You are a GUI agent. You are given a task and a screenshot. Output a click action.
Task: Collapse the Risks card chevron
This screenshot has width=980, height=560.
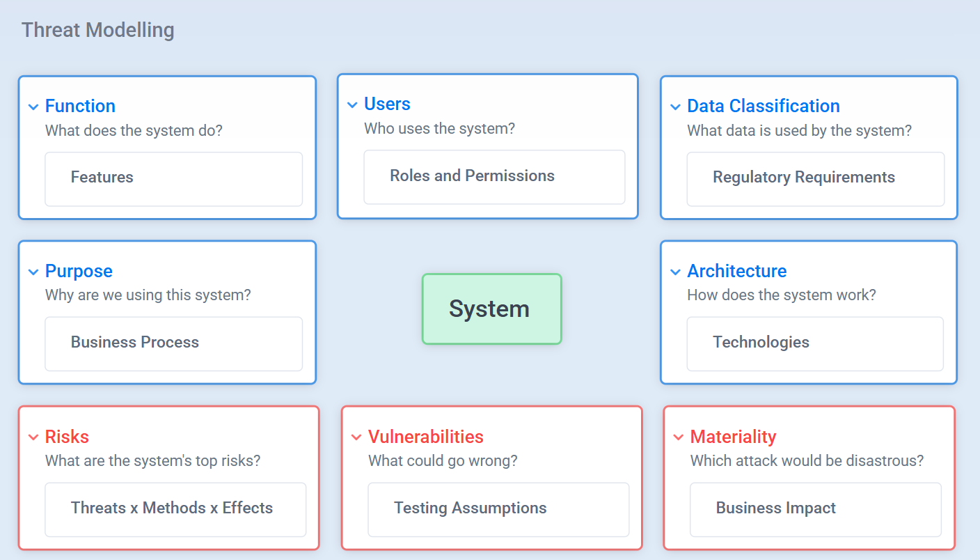pos(33,437)
